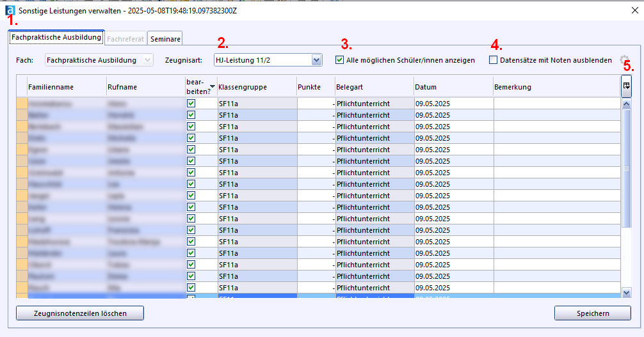Click the application logo icon in title bar
This screenshot has width=644, height=337.
[10, 10]
